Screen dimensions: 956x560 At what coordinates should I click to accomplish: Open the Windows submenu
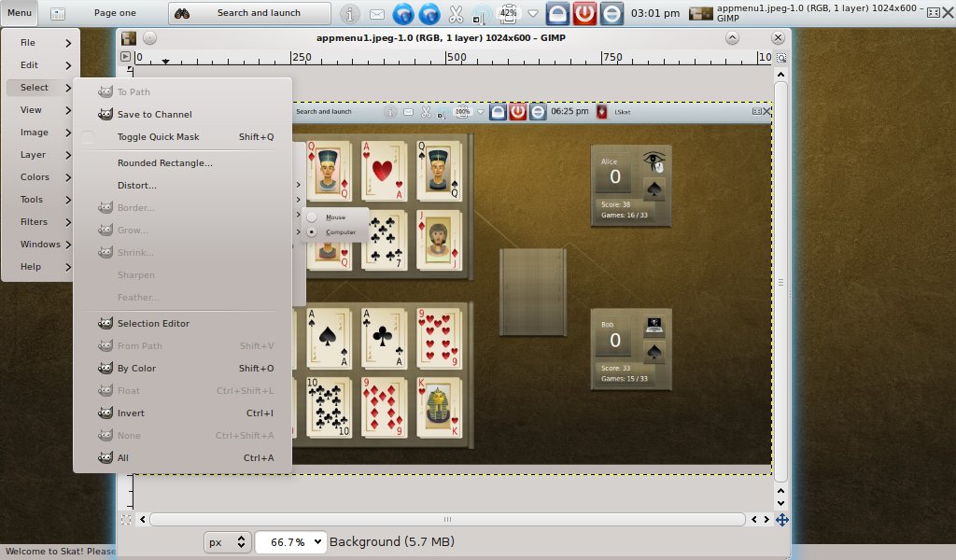point(42,245)
